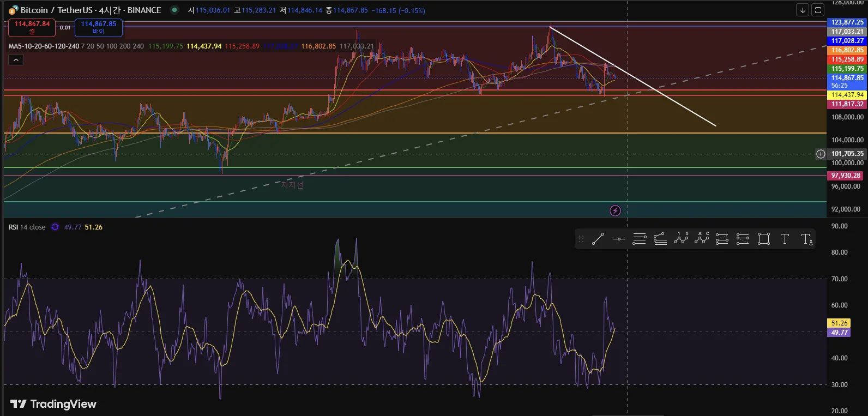This screenshot has width=868, height=416.
Task: Click the 117,033.21 gray MA legend value
Action: 357,46
